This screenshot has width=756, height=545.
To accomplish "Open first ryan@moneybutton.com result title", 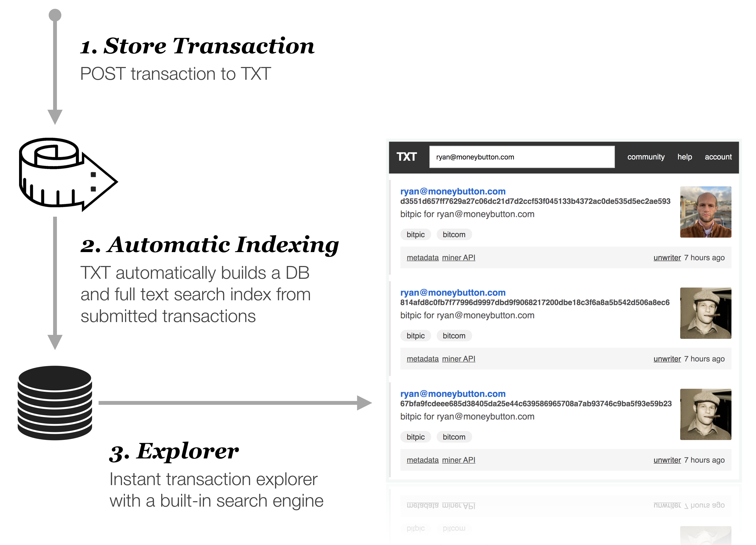I will (x=453, y=191).
